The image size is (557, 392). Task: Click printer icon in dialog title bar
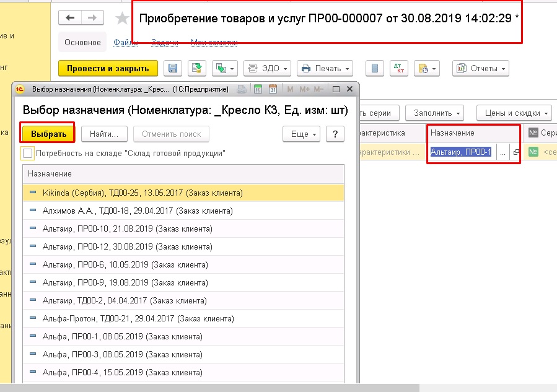tap(242, 89)
